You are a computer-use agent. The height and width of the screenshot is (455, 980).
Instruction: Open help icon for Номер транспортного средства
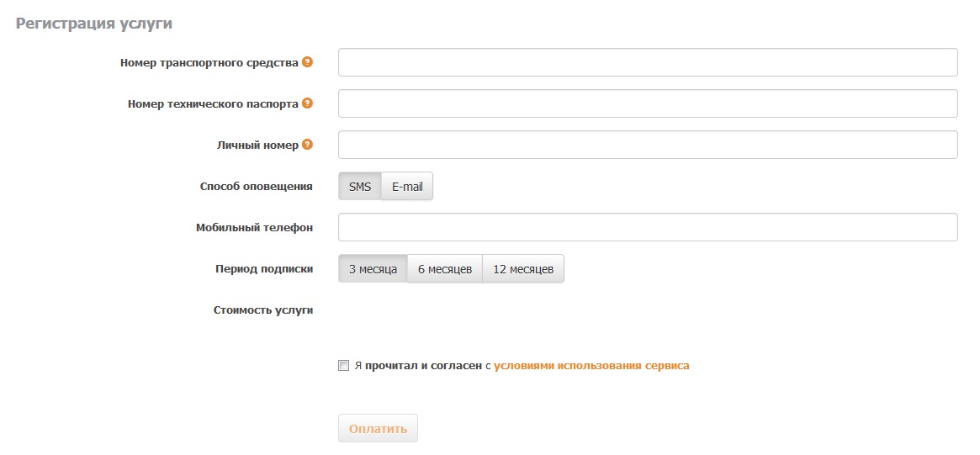coord(307,62)
